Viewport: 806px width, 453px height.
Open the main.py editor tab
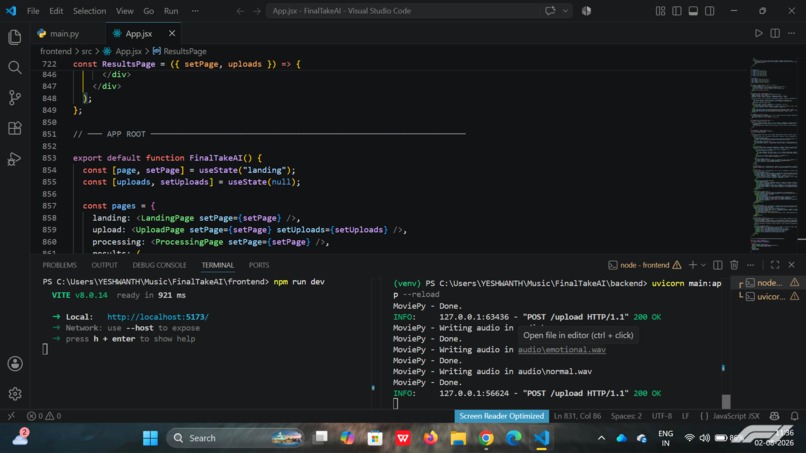pos(64,33)
